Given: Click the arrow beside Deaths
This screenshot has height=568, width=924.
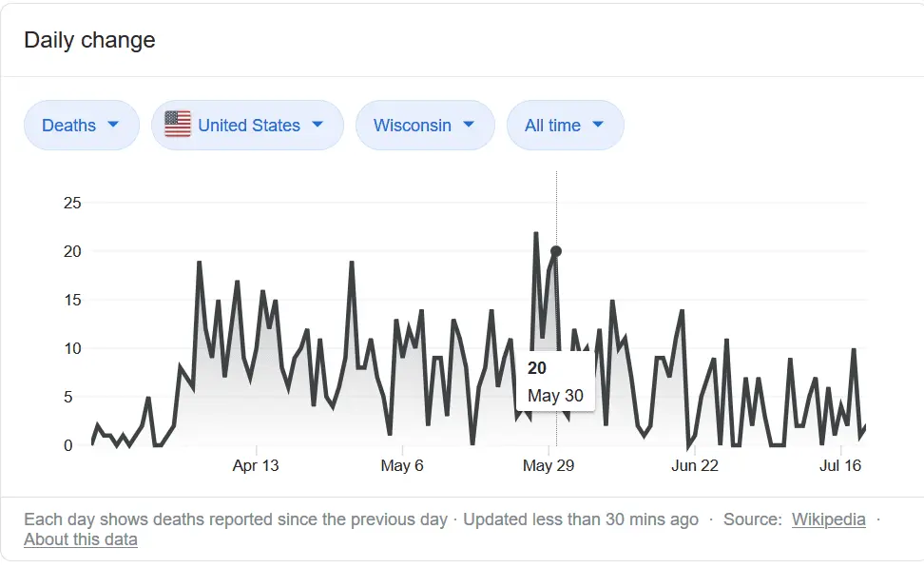Looking at the screenshot, I should [x=113, y=125].
